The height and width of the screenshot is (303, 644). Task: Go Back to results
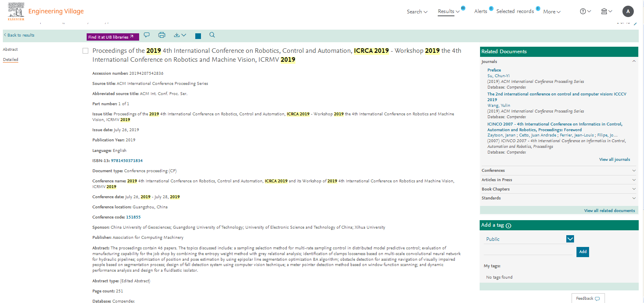(19, 35)
